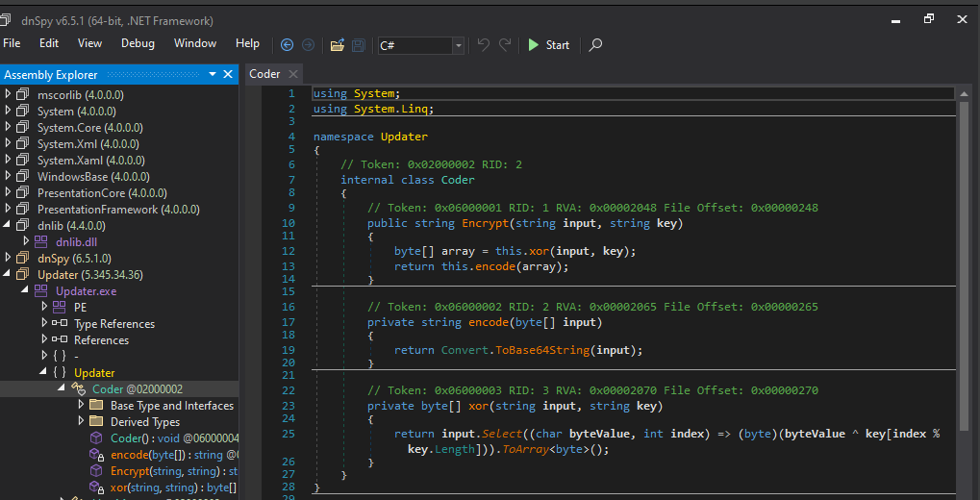Click the Redo arrow icon
The width and height of the screenshot is (980, 500).
(x=505, y=45)
